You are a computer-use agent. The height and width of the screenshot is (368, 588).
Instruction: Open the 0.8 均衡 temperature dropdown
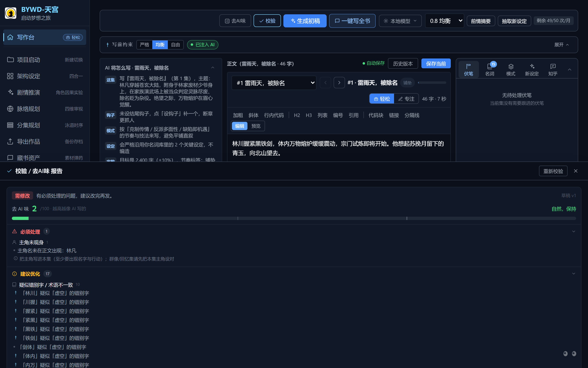445,21
